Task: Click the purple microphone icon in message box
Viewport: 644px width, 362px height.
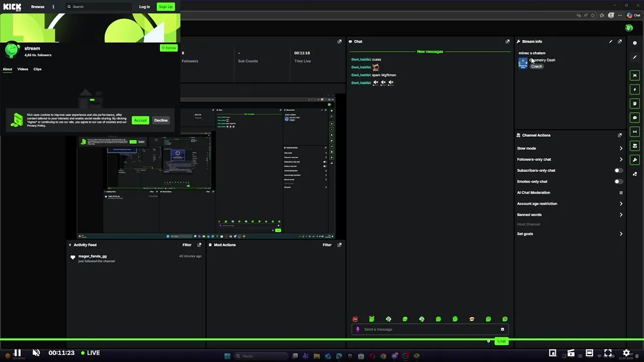Action: (358, 329)
